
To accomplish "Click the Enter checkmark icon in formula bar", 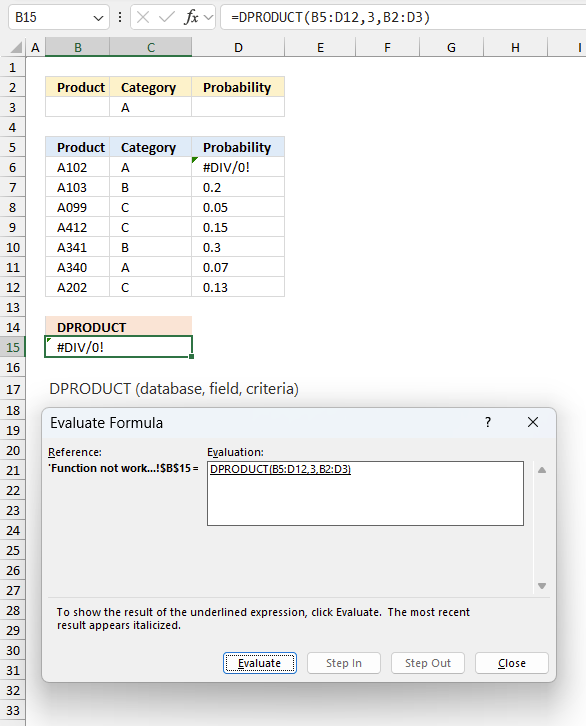I will pyautogui.click(x=166, y=18).
